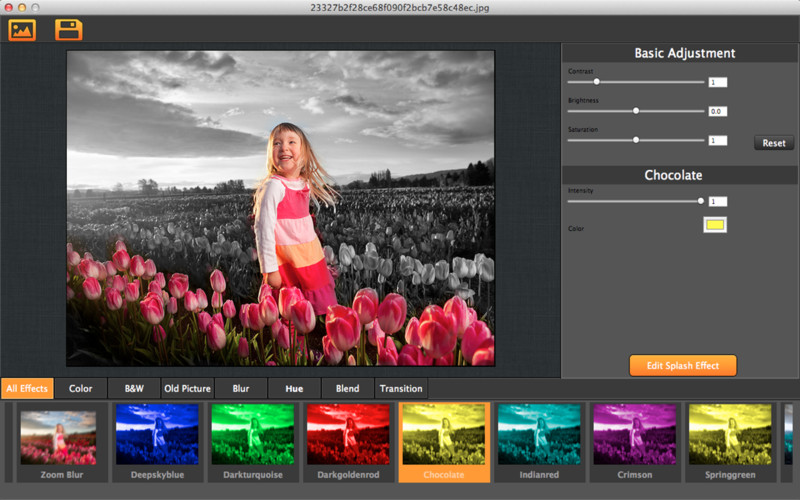Click the window title filename text

[400, 8]
